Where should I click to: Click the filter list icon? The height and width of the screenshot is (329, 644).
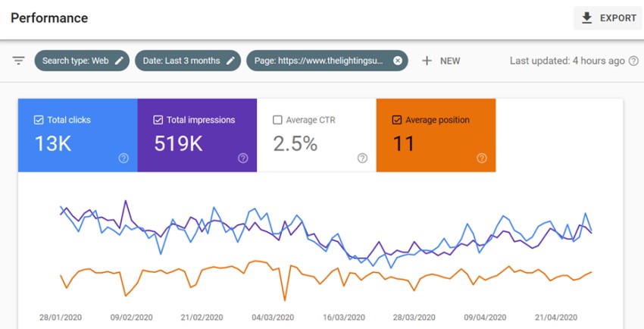click(x=18, y=61)
